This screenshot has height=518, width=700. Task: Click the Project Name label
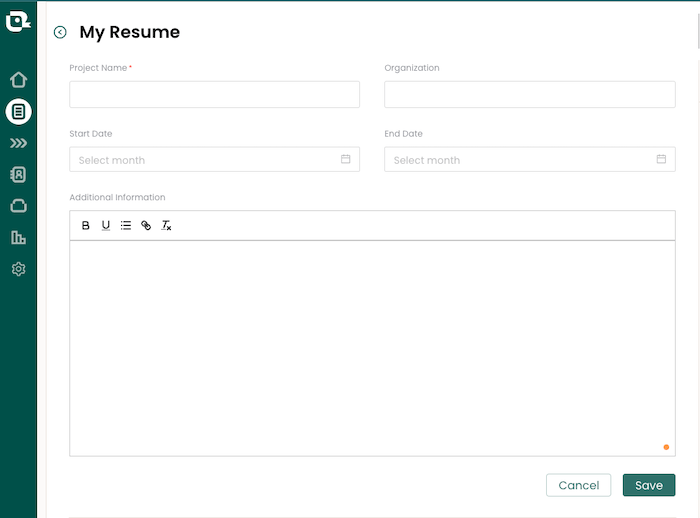[98, 68]
